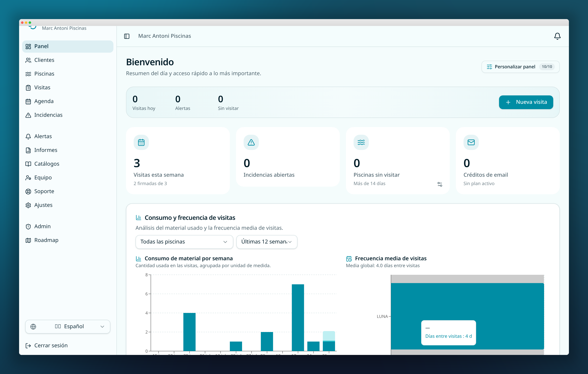Open the Últimas 12 semanas dropdown
Screen dimensions: 588x374
267,242
